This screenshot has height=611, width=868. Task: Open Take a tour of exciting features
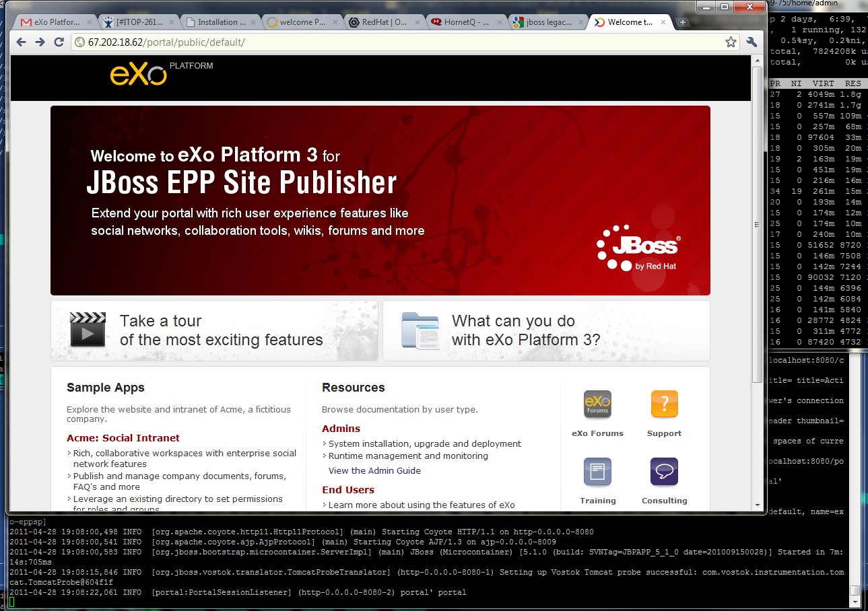tap(214, 330)
